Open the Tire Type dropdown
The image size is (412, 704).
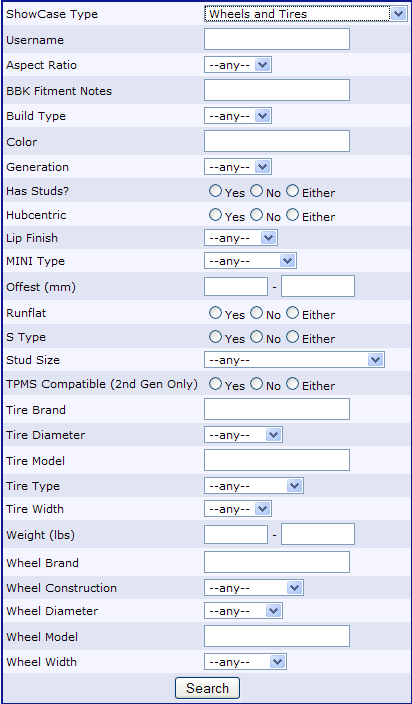tap(254, 486)
